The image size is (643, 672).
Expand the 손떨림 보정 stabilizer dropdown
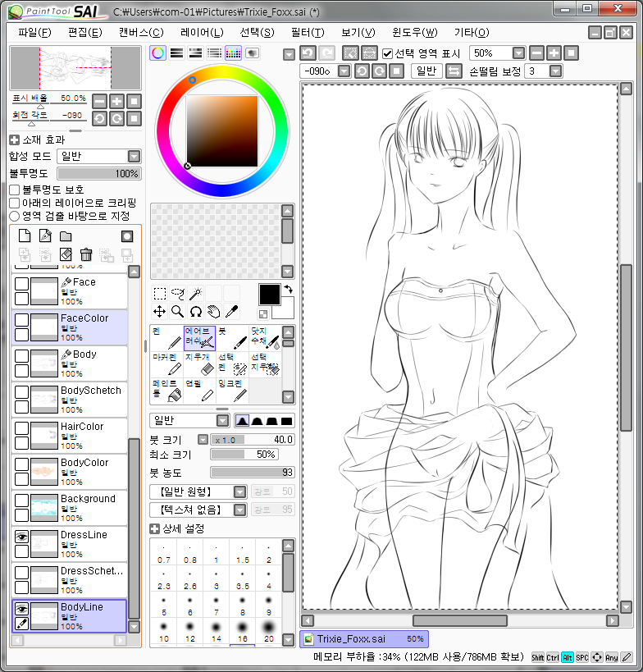[x=555, y=71]
